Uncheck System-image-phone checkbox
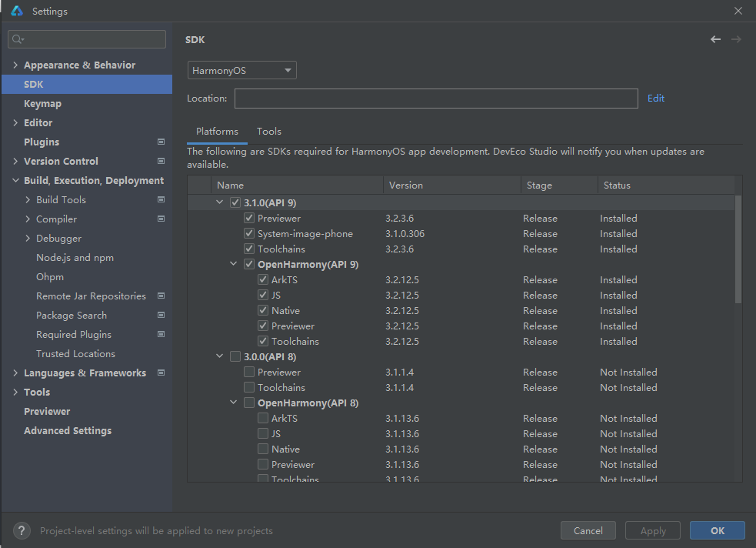This screenshot has height=548, width=756. click(x=248, y=233)
